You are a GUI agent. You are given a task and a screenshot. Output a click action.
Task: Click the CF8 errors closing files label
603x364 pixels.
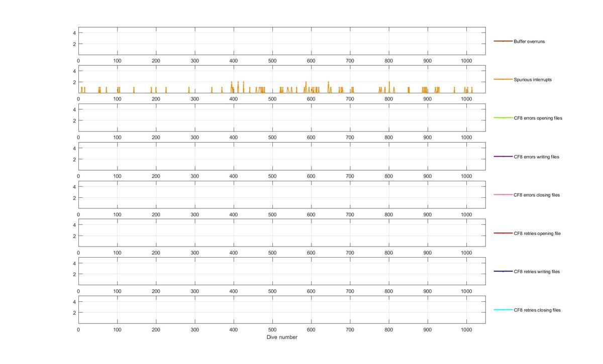537,195
